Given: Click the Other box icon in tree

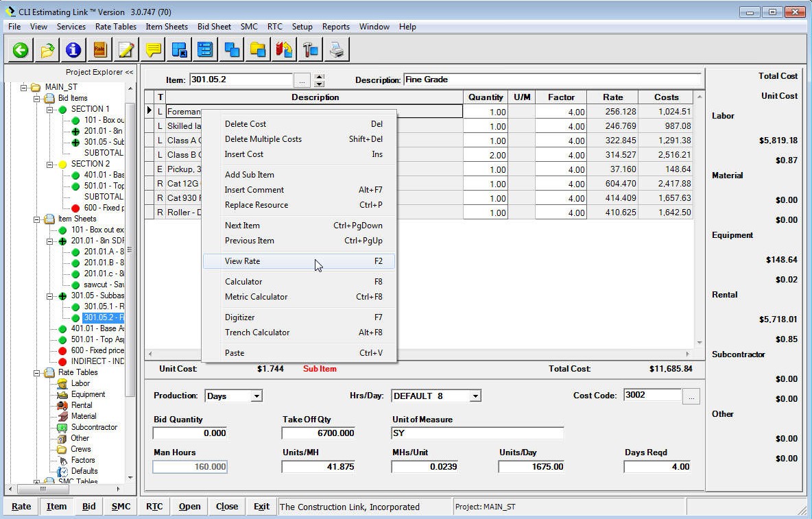Looking at the screenshot, I should coord(62,438).
